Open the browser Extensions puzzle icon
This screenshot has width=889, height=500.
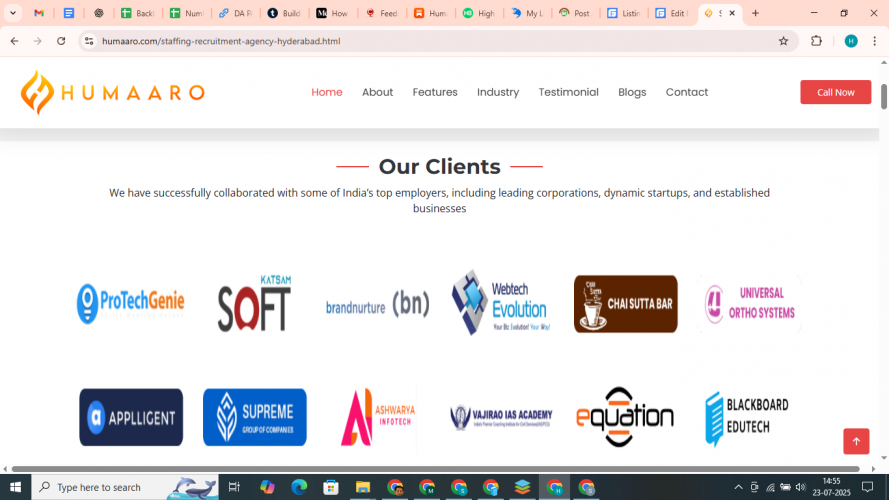tap(816, 41)
